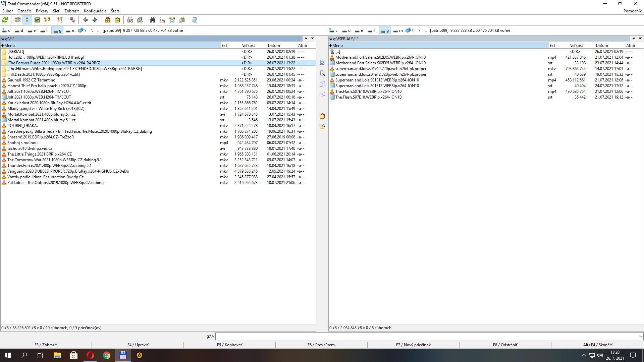Open the Príkazy menu
The height and width of the screenshot is (362, 644).
[x=42, y=11]
